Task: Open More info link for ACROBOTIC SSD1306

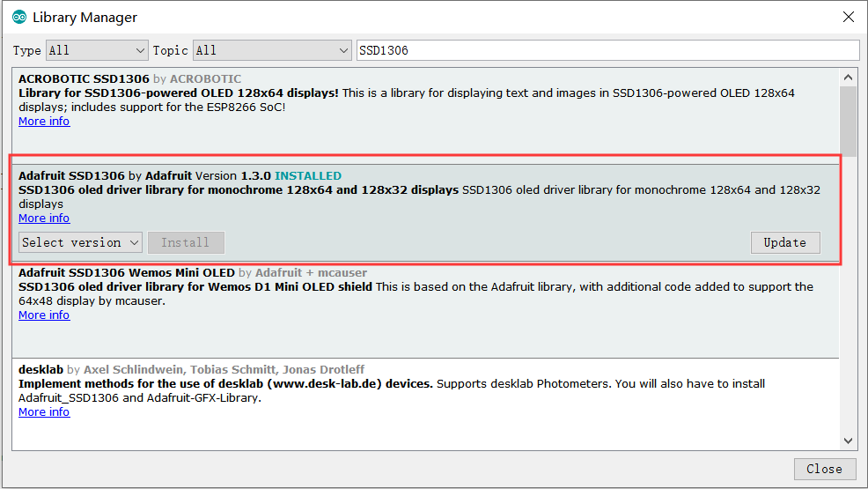Action: (44, 122)
